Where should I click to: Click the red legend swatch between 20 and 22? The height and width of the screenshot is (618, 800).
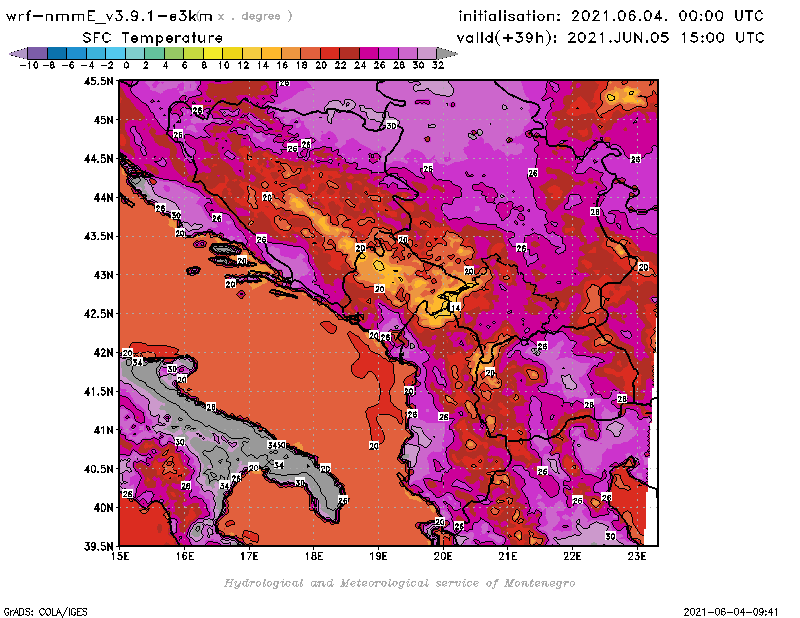click(x=330, y=53)
